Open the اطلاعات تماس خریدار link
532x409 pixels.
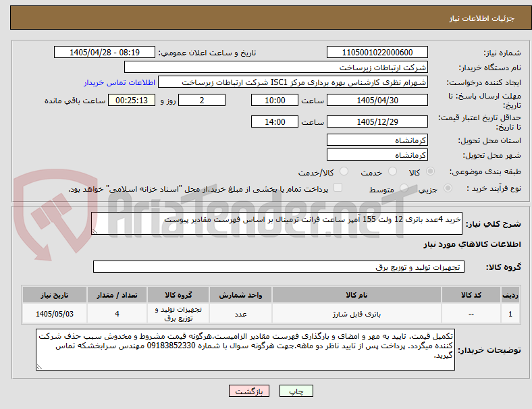point(119,82)
